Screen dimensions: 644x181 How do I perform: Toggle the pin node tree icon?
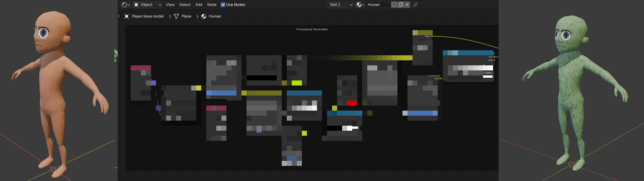coord(415,5)
